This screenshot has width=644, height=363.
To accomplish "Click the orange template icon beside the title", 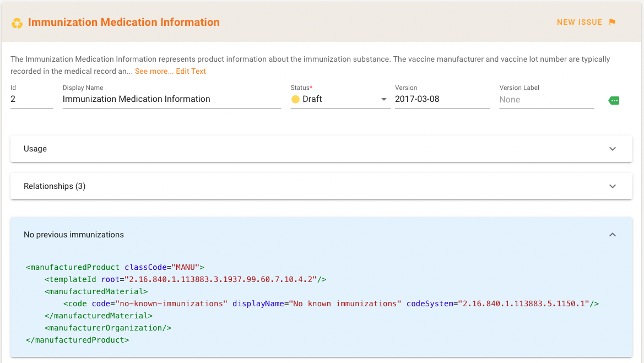I will [17, 23].
